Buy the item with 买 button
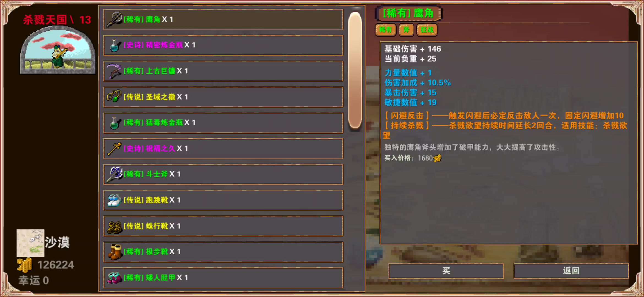Screen dimensions: 644x297 (446, 271)
